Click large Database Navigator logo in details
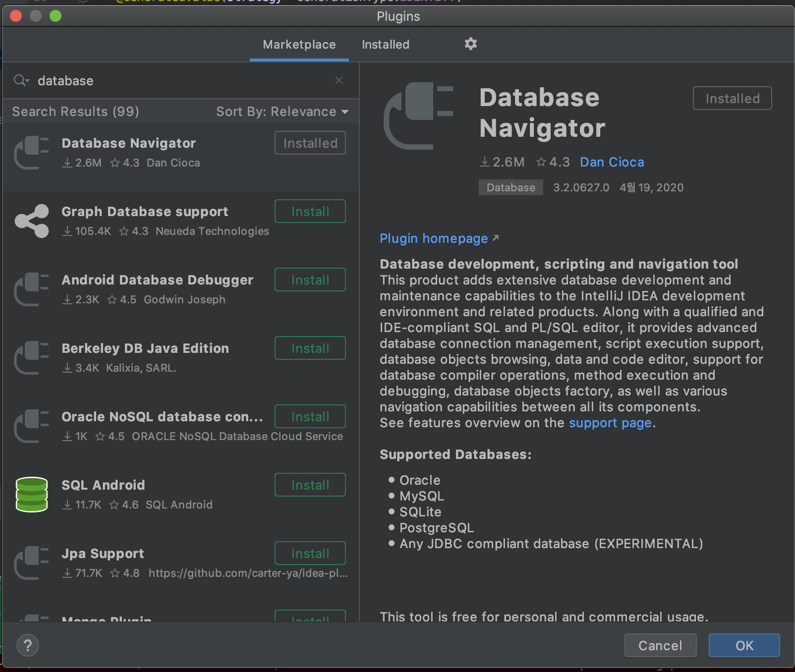This screenshot has height=672, width=795. tap(419, 116)
